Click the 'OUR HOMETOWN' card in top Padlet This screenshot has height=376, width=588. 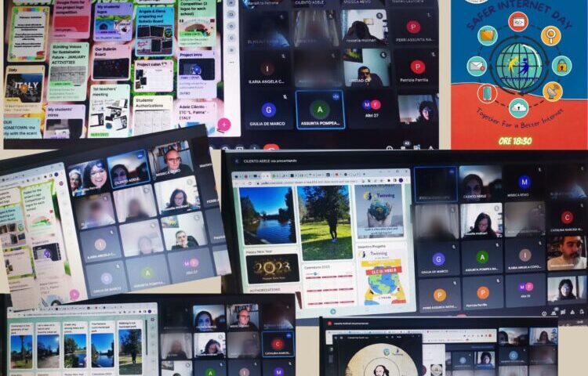[22, 128]
